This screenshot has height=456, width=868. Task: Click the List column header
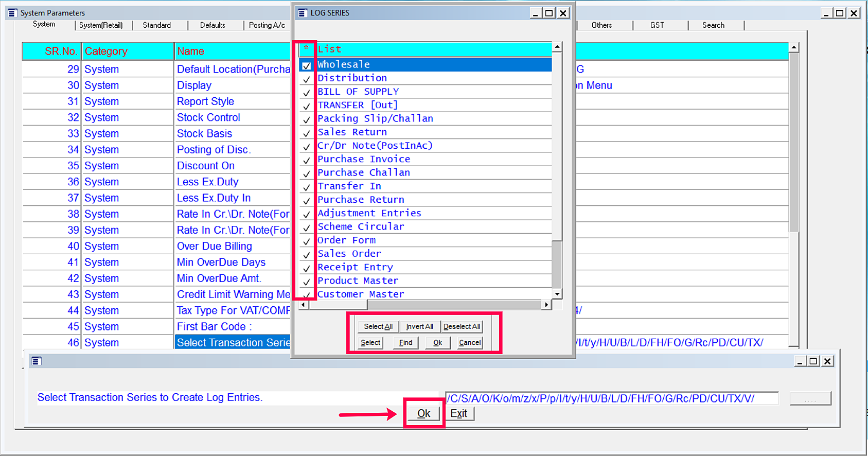434,49
